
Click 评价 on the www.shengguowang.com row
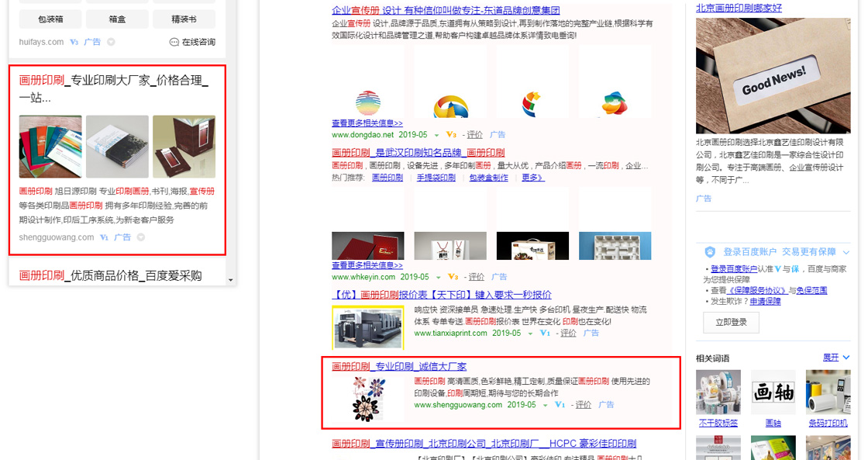tap(583, 405)
